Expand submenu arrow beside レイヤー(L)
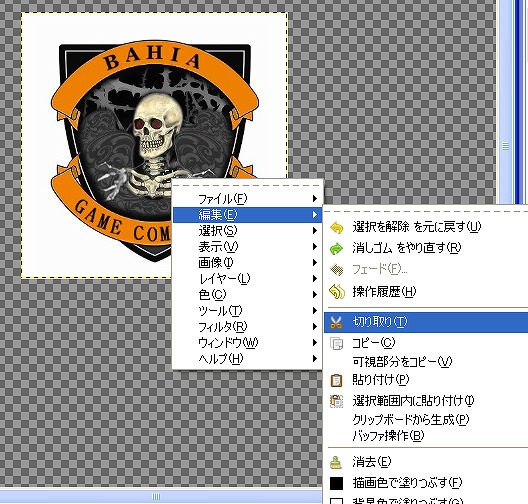 (x=315, y=279)
